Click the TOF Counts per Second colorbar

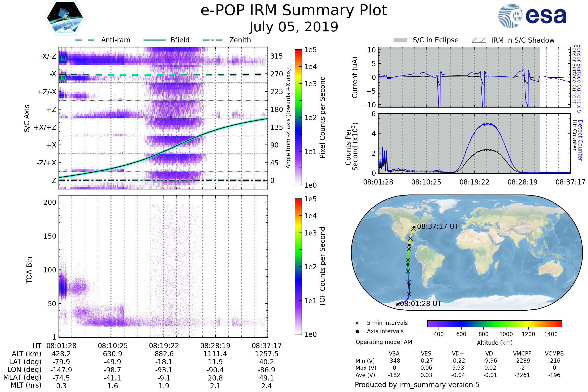tap(298, 267)
